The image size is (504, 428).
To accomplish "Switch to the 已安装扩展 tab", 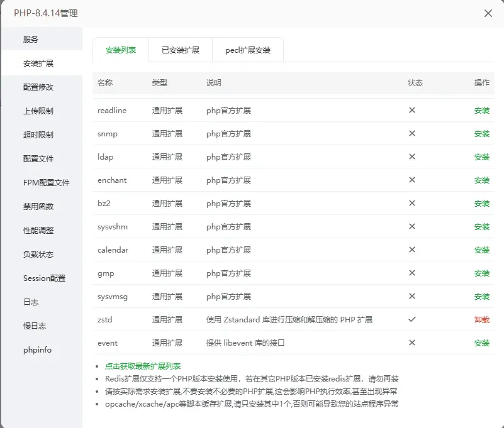I will coord(181,50).
